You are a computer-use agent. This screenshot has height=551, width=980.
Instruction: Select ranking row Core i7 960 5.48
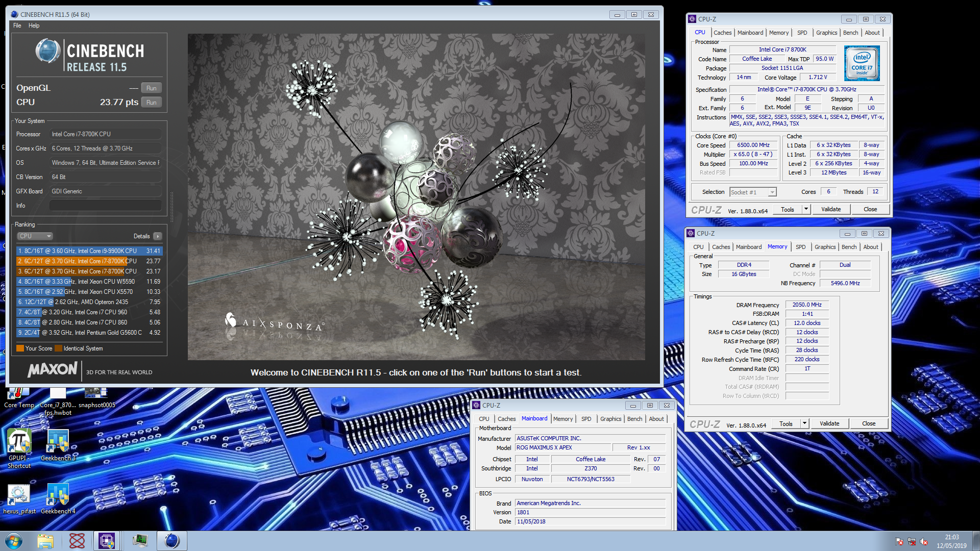point(89,312)
